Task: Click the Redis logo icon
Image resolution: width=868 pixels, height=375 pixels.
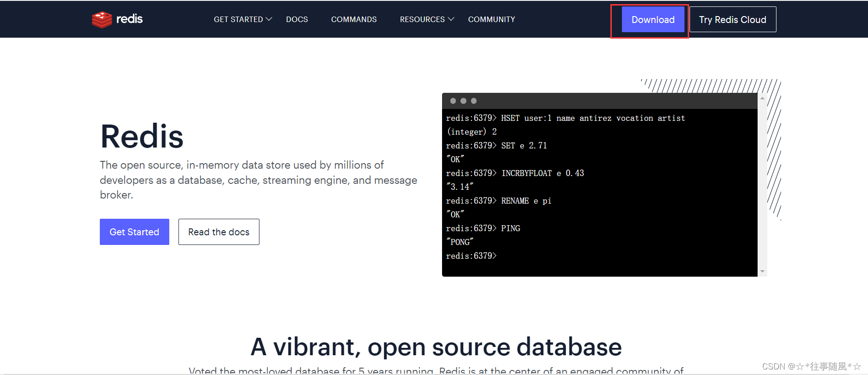Action: point(102,19)
